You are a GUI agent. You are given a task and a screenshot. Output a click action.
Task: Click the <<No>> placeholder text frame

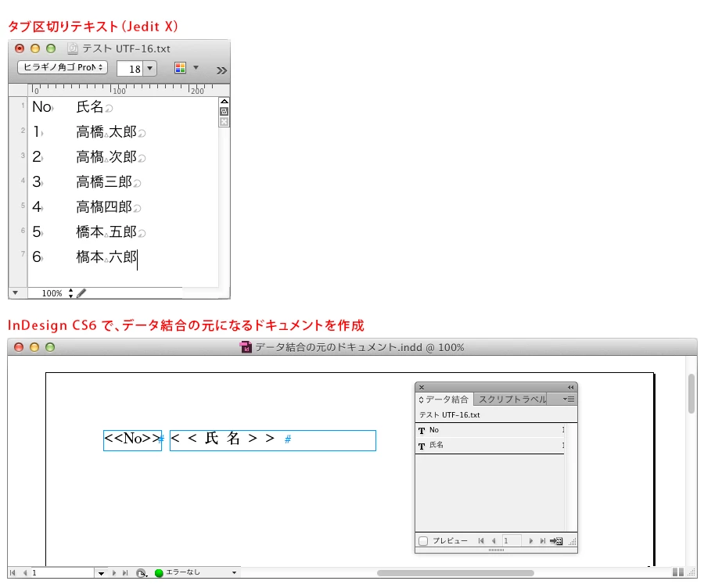(x=132, y=440)
